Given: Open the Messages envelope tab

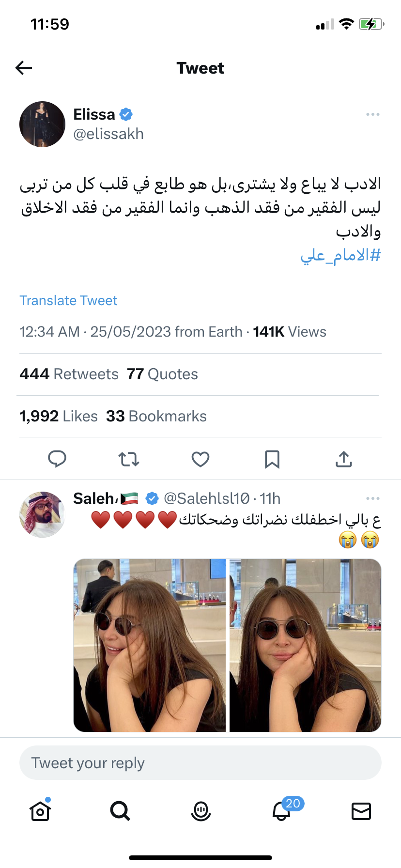Looking at the screenshot, I should point(361,811).
